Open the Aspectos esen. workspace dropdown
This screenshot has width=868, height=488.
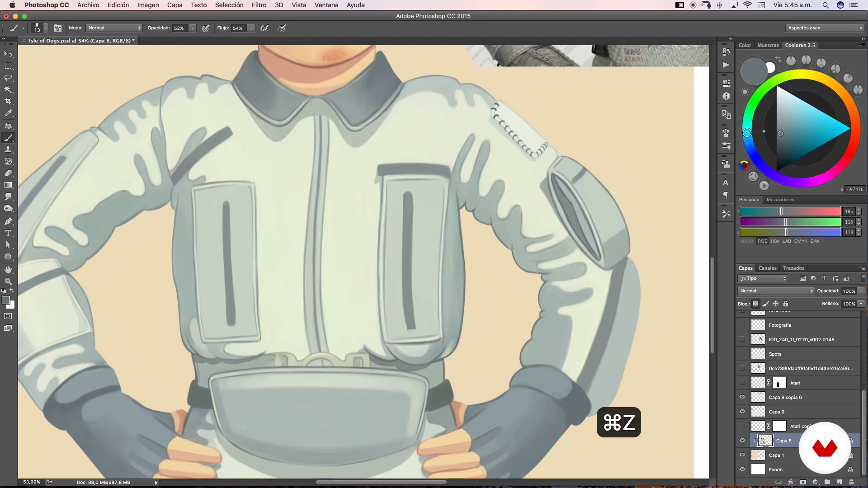pos(825,28)
